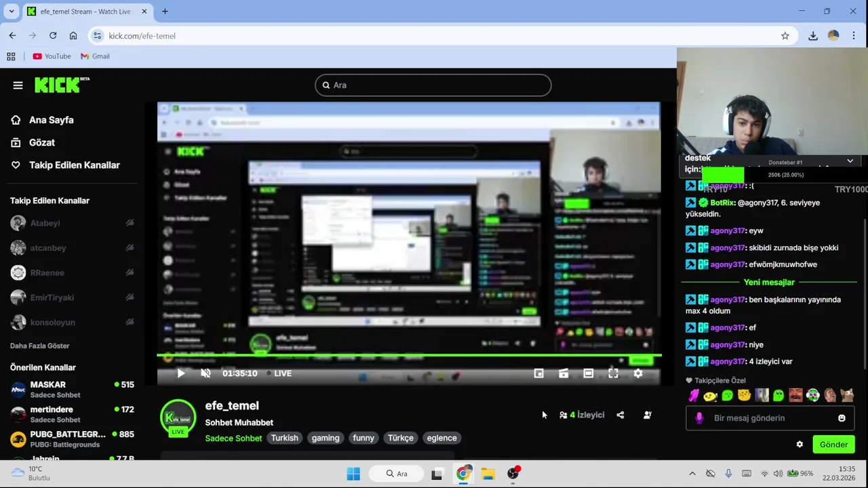
Task: Click the green stream progress bar
Action: (x=409, y=355)
